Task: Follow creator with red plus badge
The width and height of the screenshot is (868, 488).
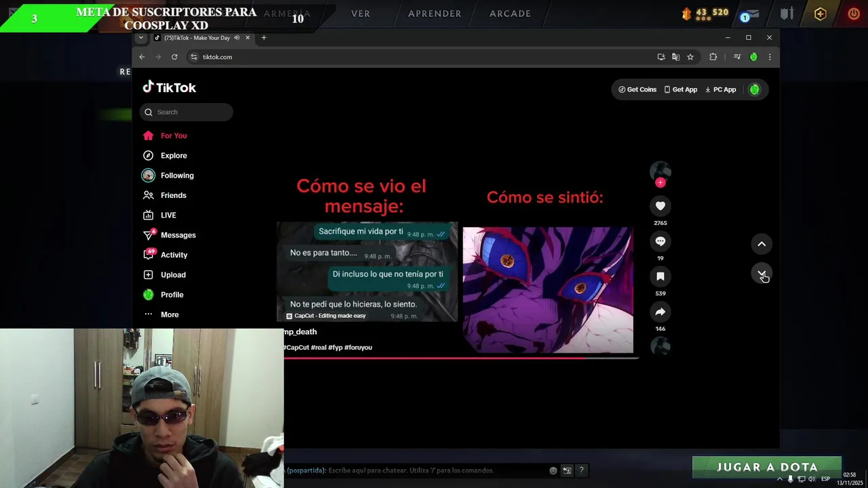Action: coord(660,182)
